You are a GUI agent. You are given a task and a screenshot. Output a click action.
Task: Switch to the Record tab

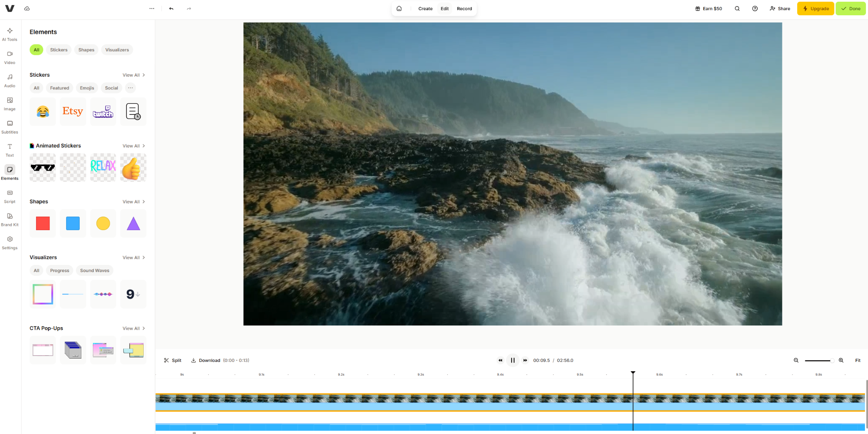tap(464, 8)
